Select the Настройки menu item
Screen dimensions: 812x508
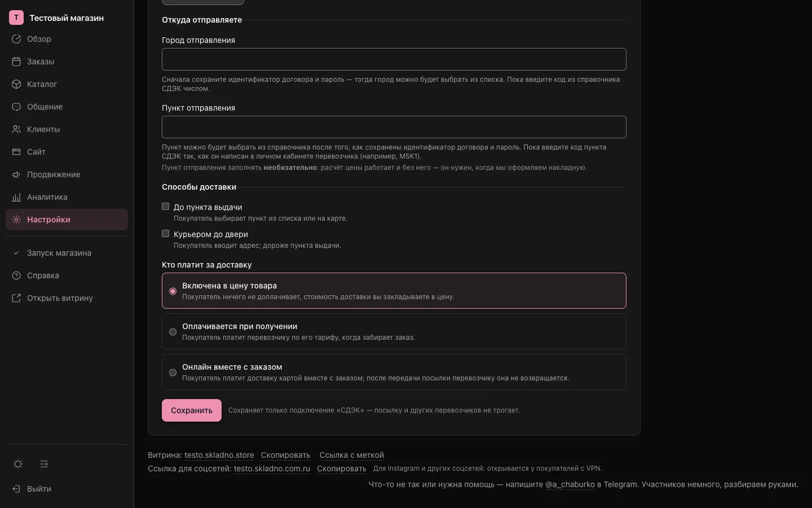(67, 220)
